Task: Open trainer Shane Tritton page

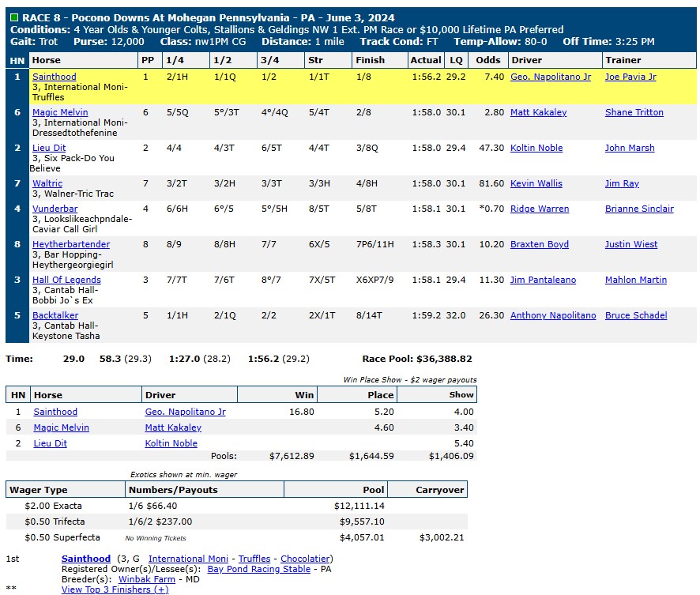Action: [634, 112]
